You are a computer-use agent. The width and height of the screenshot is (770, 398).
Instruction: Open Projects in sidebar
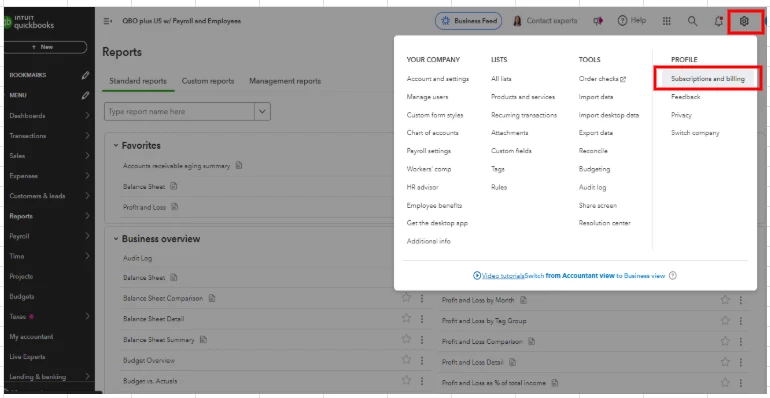pos(21,276)
